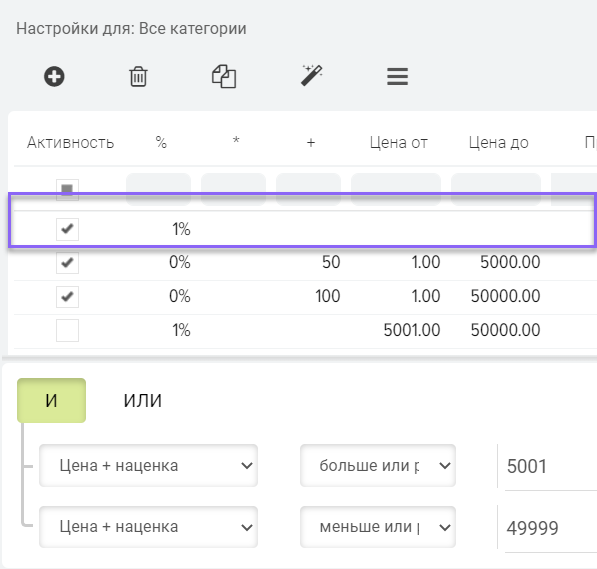The height and width of the screenshot is (569, 597).
Task: Click the 100 markup cell
Action: 328,296
